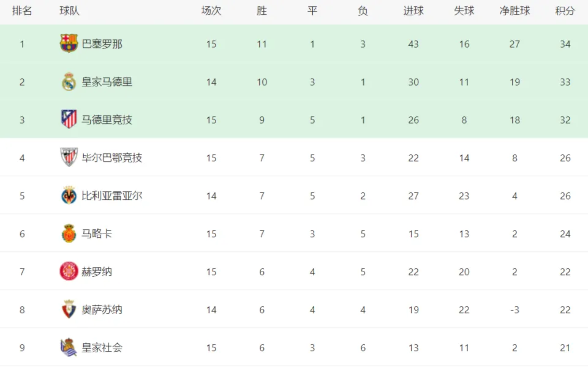Click the 净胜球 column header
The height and width of the screenshot is (367, 588).
point(514,11)
